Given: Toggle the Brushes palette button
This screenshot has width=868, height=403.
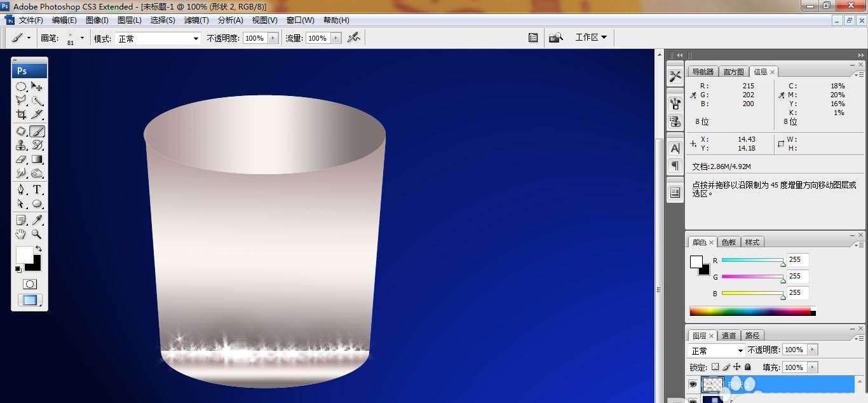Looking at the screenshot, I should [x=533, y=38].
